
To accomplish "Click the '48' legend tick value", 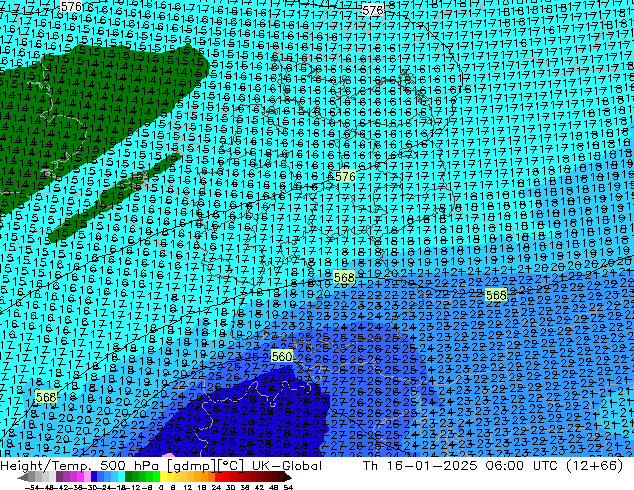I will click(x=273, y=488).
